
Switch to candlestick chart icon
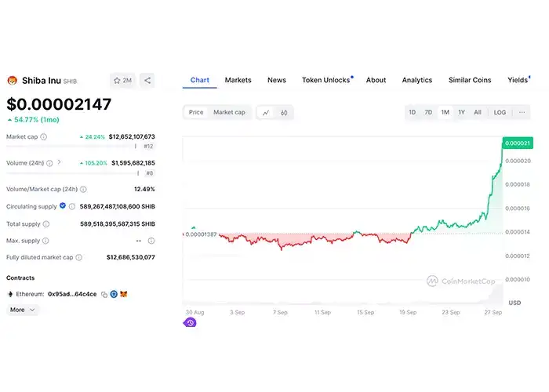pos(284,113)
